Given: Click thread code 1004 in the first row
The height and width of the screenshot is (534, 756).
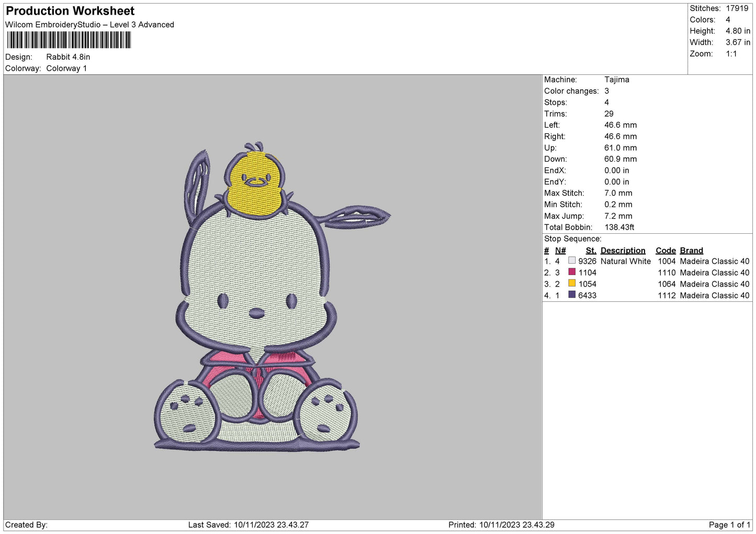Looking at the screenshot, I should [x=667, y=261].
